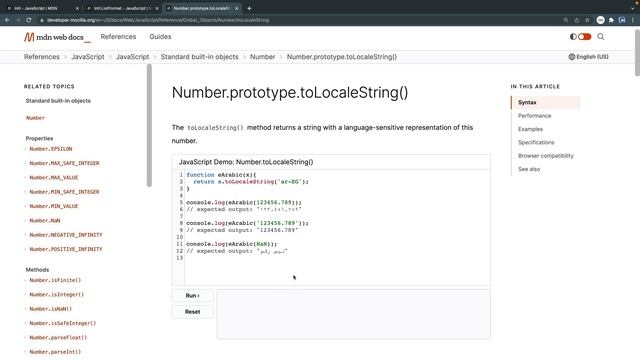640x360 pixels.
Task: Click the page vertical scrollbar thumb
Action: [637, 52]
